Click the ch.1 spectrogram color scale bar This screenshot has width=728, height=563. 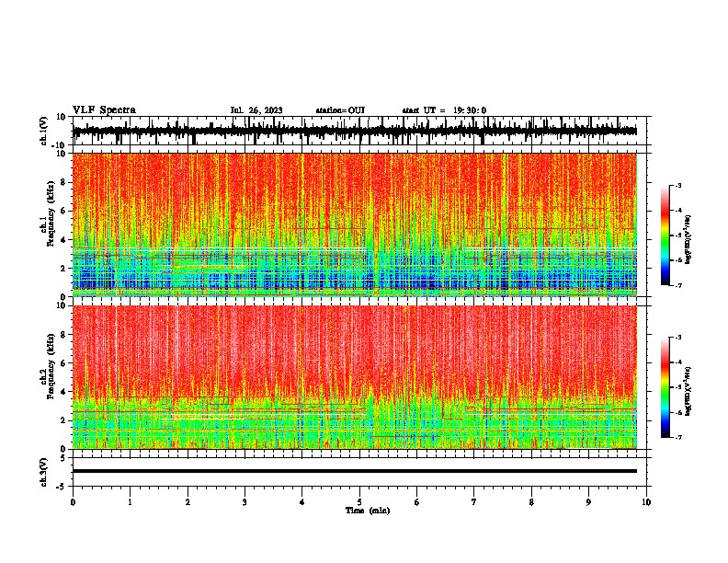[665, 236]
